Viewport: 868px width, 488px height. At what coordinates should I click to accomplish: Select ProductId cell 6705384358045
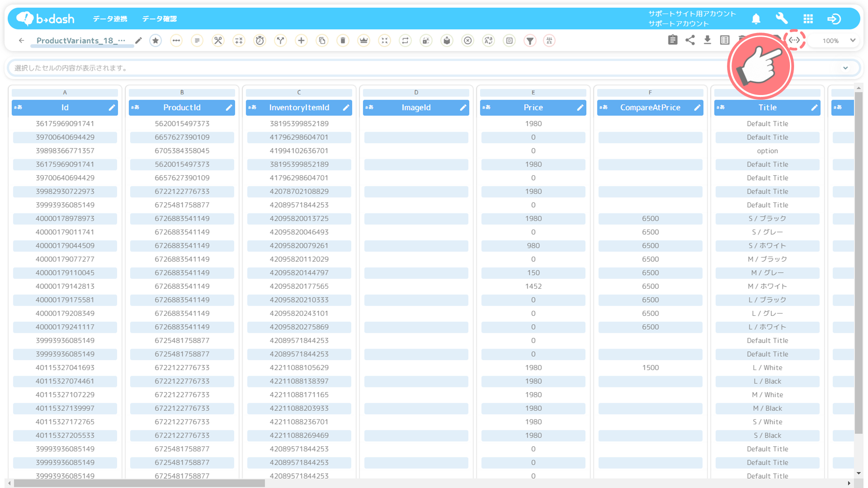(182, 151)
